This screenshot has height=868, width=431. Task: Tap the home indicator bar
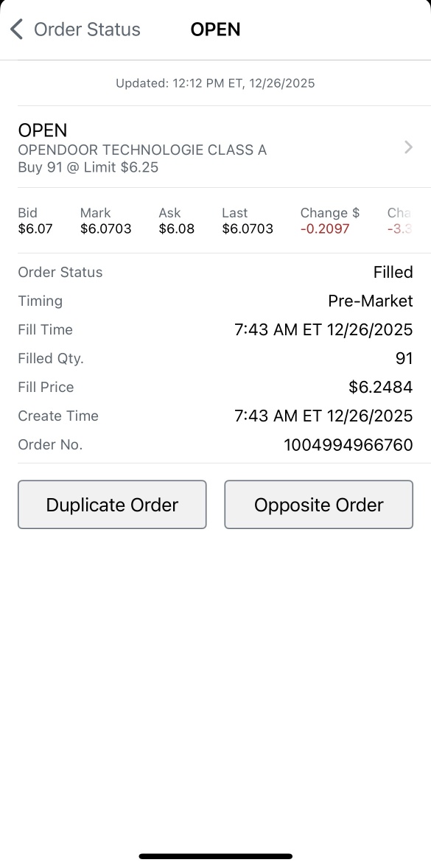[x=215, y=855]
